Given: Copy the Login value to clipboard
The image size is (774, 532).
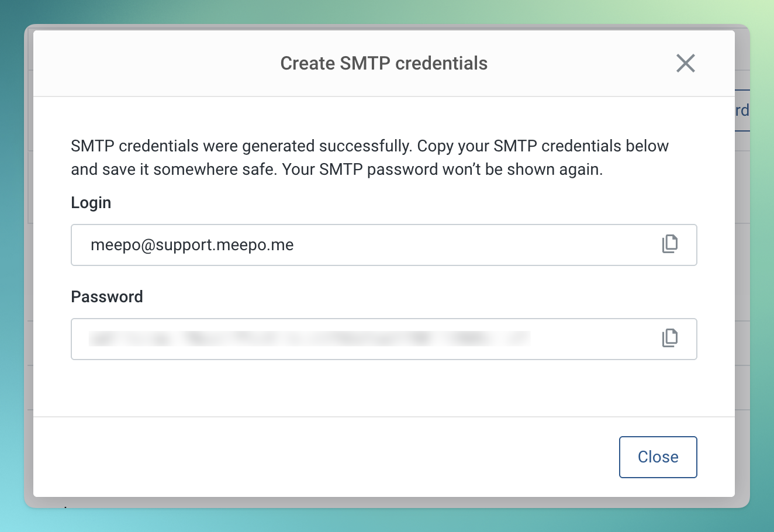Looking at the screenshot, I should [670, 244].
